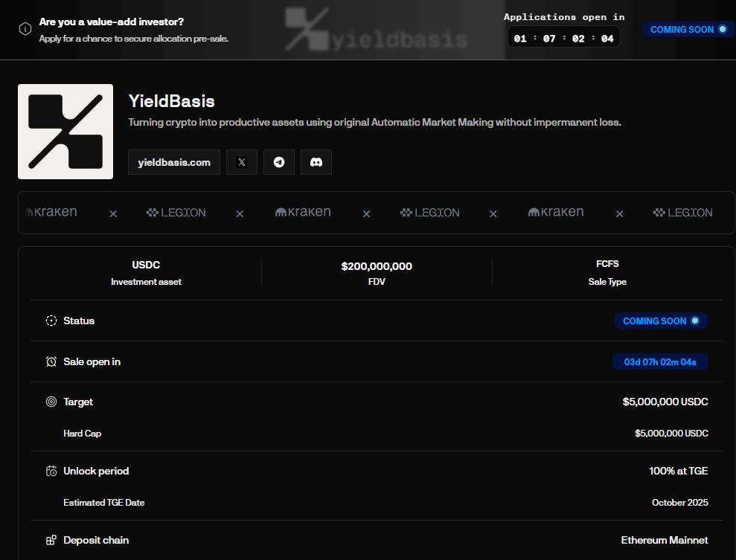Click the COMING SOON button in top banner
This screenshot has width=736, height=560.
(x=688, y=30)
